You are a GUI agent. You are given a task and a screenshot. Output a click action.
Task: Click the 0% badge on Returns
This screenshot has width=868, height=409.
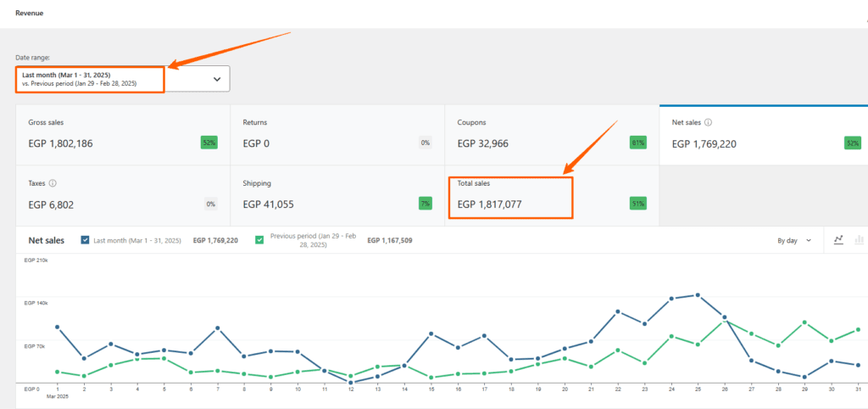coord(426,143)
